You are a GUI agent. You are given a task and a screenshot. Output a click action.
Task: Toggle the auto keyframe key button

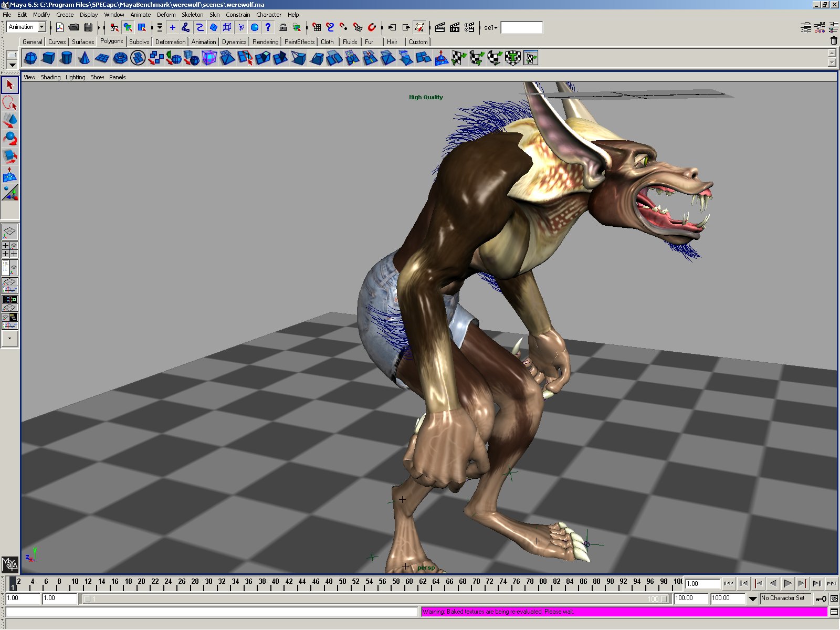pos(821,598)
